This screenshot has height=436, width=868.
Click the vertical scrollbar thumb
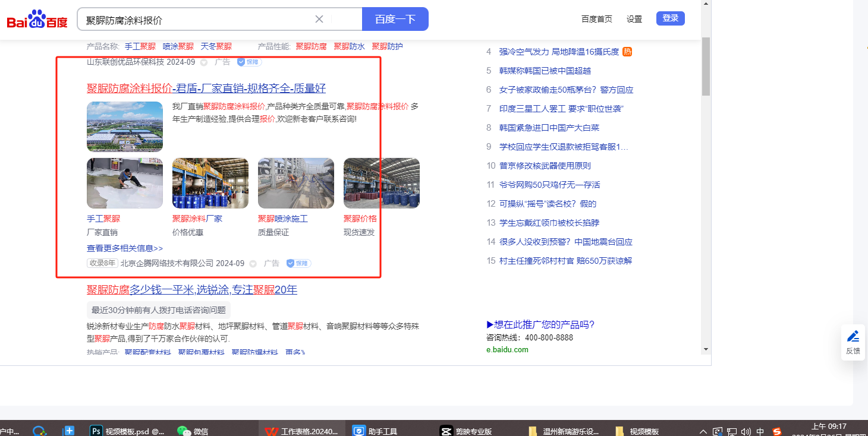(706, 66)
